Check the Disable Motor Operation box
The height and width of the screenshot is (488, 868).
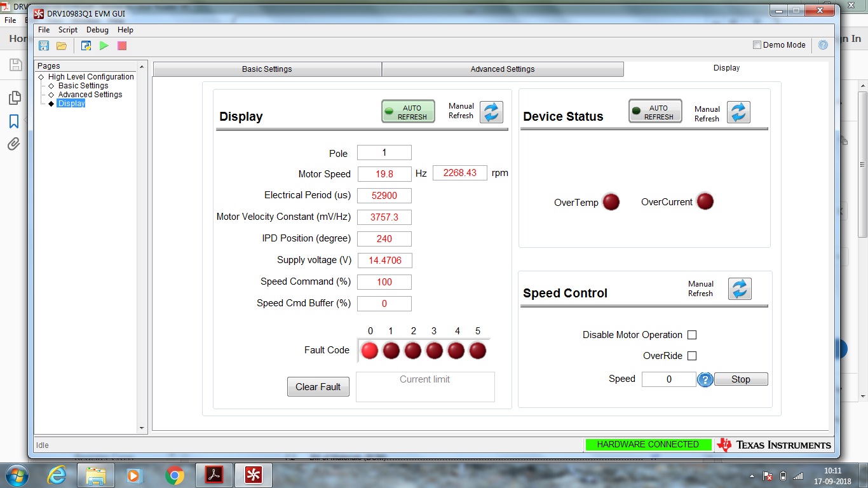pyautogui.click(x=692, y=335)
